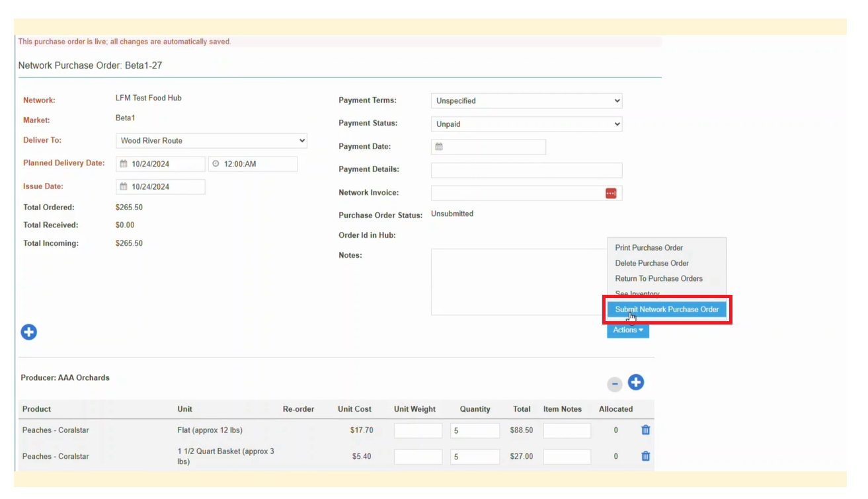Select Submit Network Purchase Order

pos(666,309)
